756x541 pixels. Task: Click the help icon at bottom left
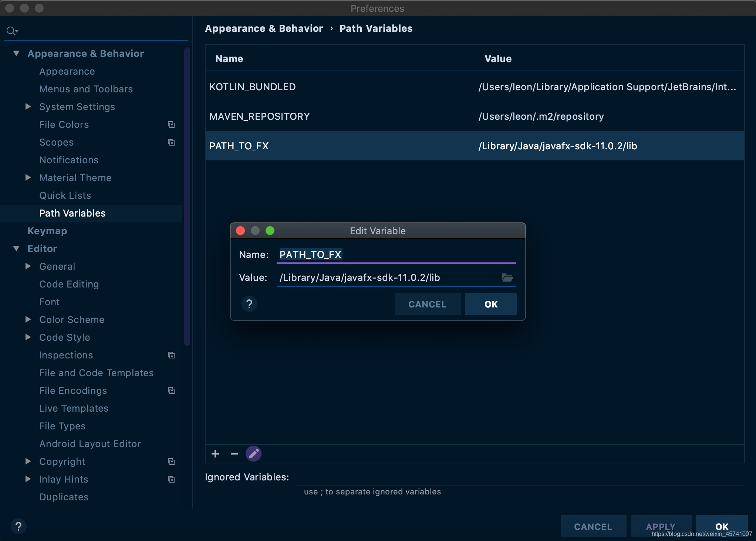[x=18, y=526]
